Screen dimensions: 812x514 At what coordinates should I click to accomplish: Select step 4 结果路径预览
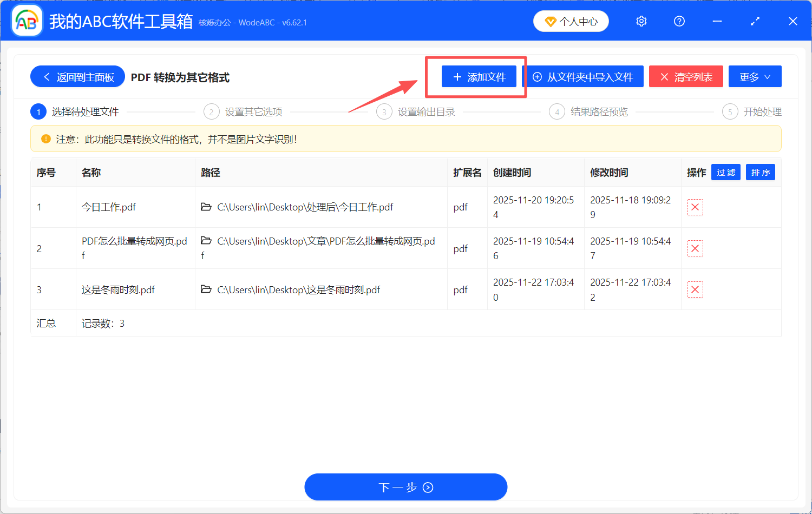tap(590, 111)
